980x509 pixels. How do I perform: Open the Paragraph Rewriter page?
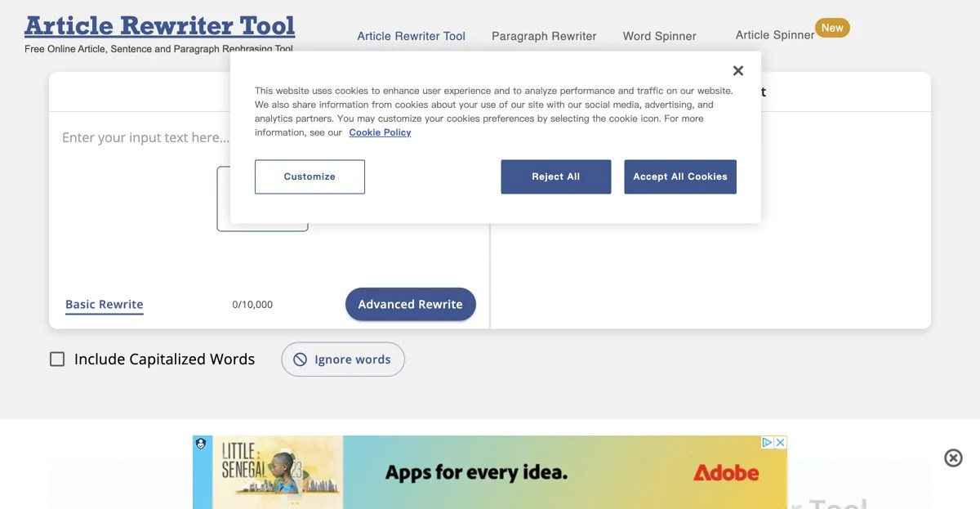click(544, 36)
